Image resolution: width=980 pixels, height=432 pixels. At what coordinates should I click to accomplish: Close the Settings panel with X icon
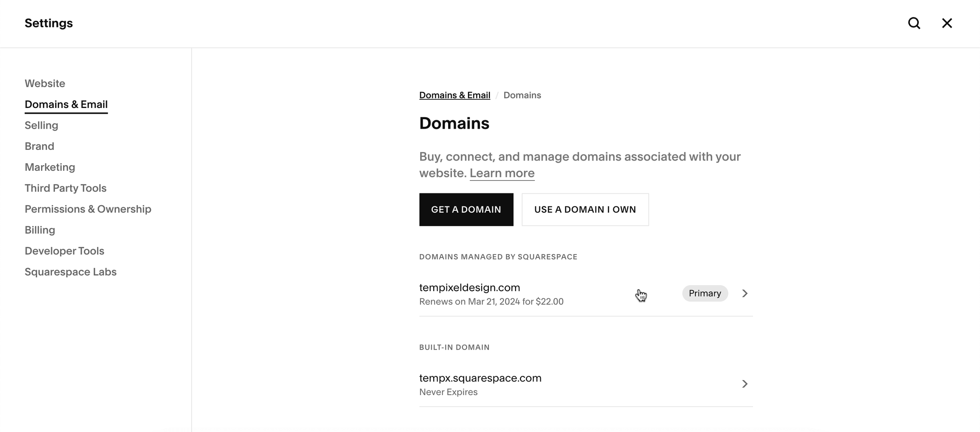(947, 23)
